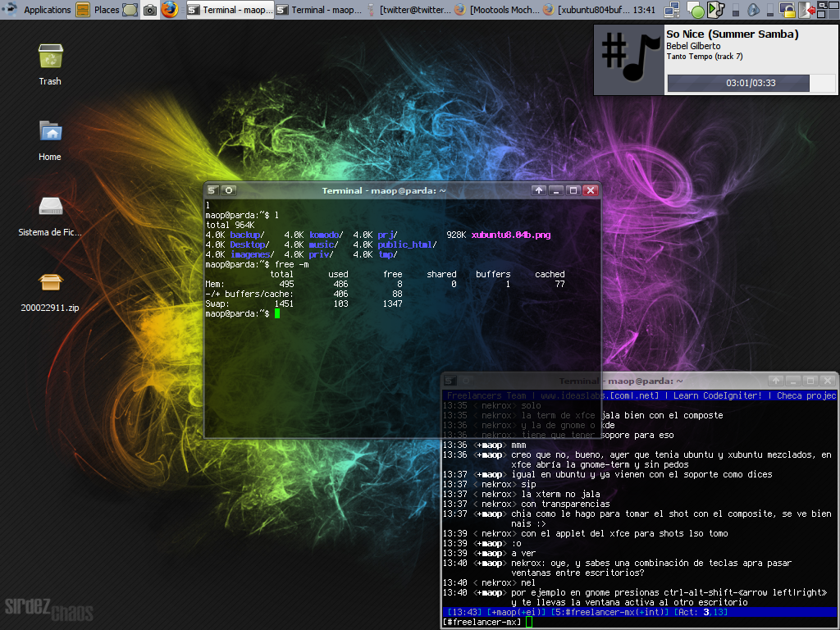Click 'la xterm no jala' chat line
The width and height of the screenshot is (840, 630).
tap(521, 494)
